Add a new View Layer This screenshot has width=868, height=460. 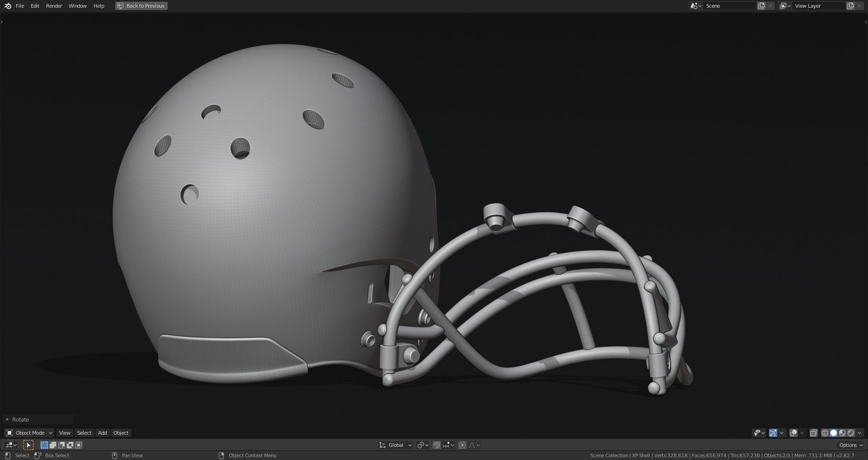point(850,6)
